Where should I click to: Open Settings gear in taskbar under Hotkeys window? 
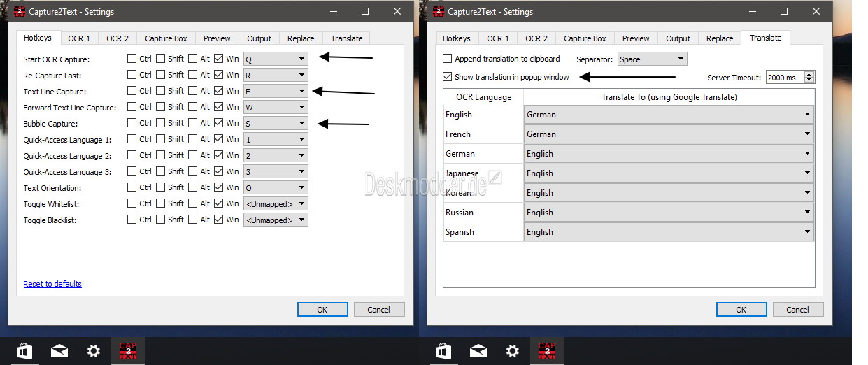click(94, 351)
